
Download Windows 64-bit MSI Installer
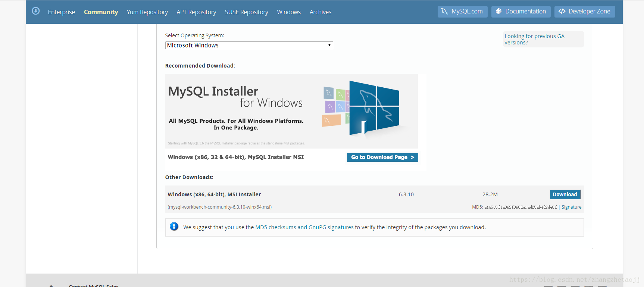coord(565,194)
